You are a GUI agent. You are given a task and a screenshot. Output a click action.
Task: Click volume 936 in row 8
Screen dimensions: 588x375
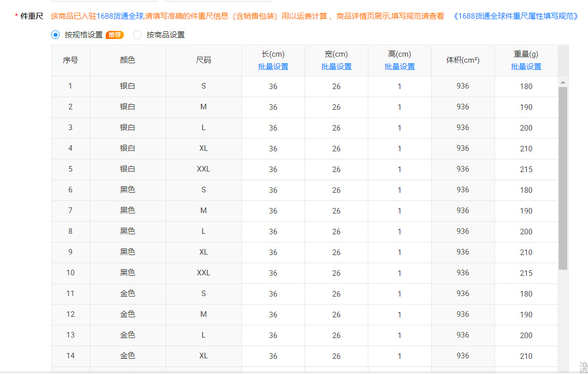(463, 231)
